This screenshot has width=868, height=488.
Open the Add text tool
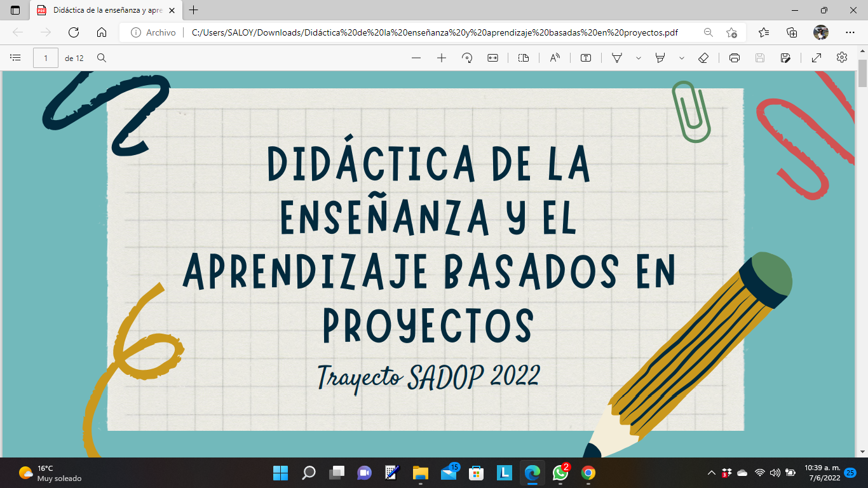[x=586, y=57]
